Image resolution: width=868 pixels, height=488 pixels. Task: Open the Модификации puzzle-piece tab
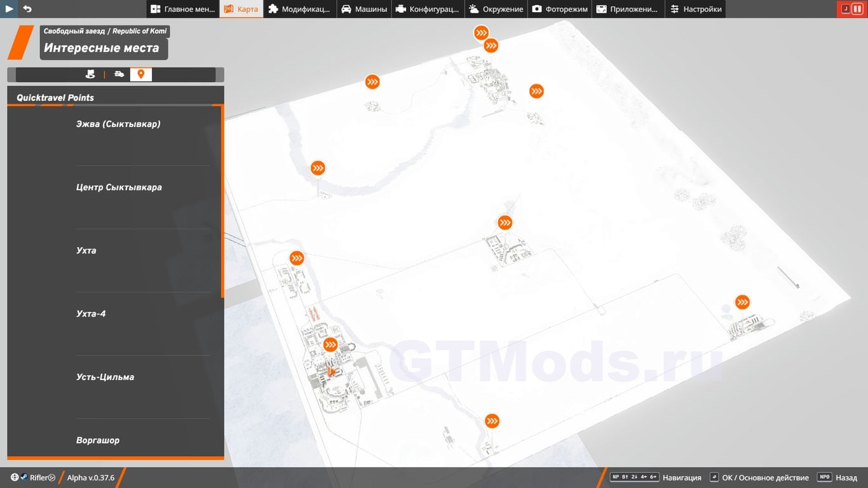[299, 9]
